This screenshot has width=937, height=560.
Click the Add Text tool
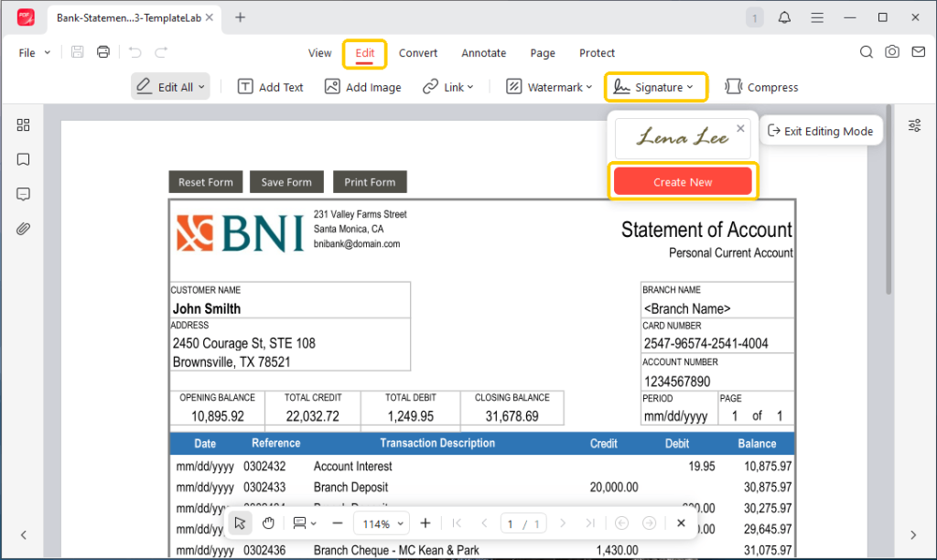pos(271,87)
